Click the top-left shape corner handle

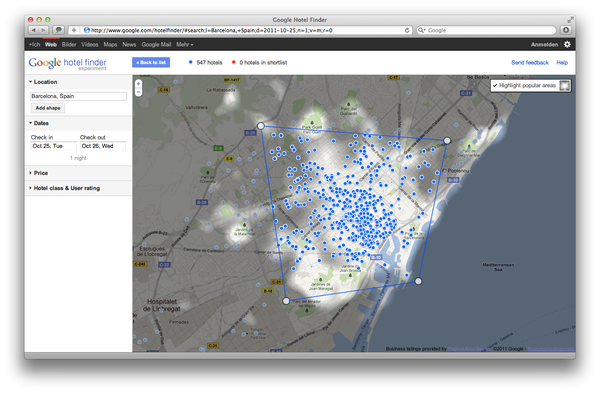(x=261, y=126)
